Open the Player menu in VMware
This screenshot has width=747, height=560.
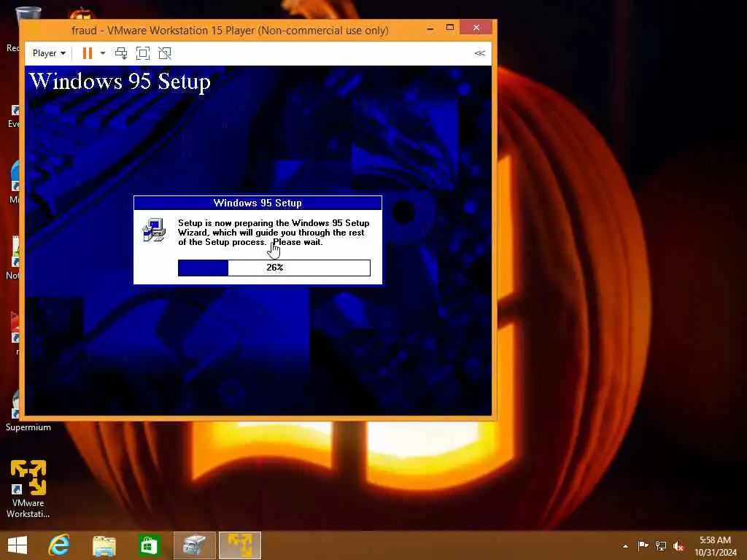point(49,53)
